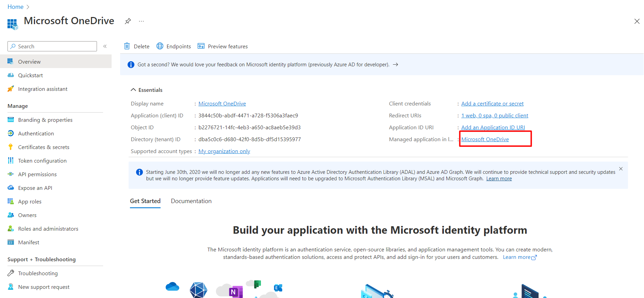Select the Get Started tab

[145, 201]
